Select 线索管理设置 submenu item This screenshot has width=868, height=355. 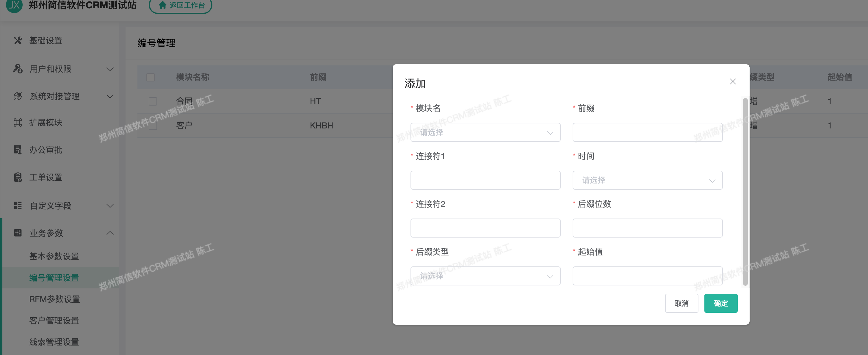pos(54,342)
